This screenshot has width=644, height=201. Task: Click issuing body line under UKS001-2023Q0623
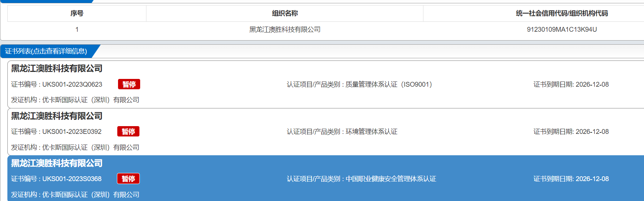point(75,100)
